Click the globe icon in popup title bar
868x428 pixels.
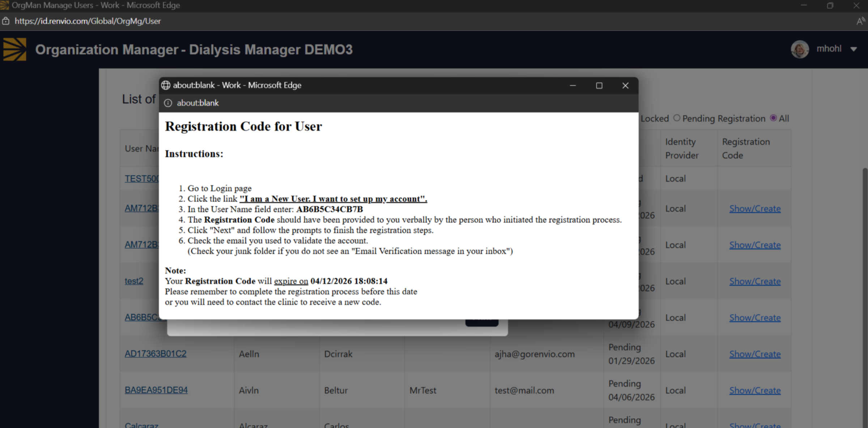click(166, 85)
